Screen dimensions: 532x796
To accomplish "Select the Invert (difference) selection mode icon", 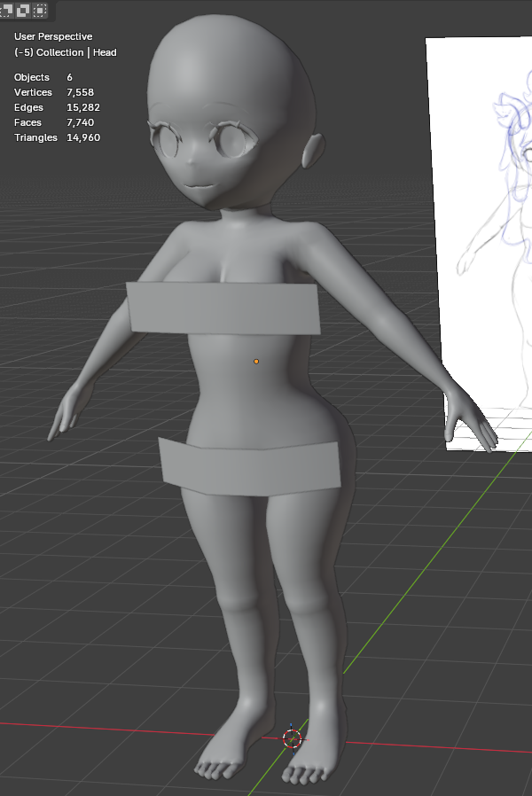I will [x=23, y=10].
